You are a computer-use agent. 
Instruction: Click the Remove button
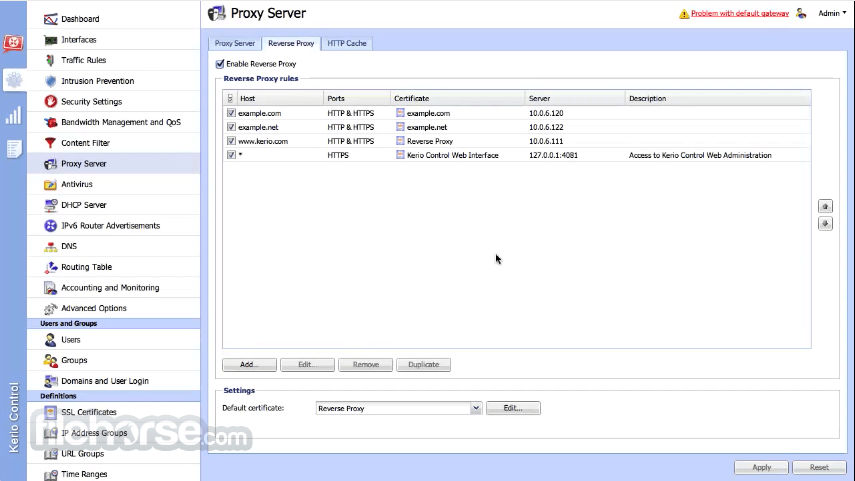click(x=365, y=365)
